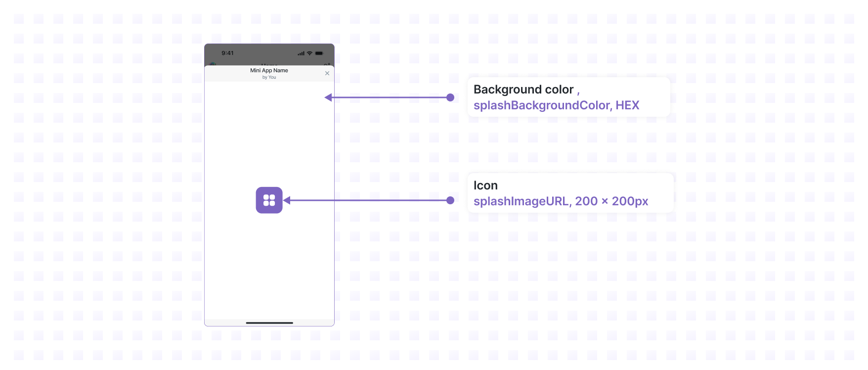Click the arrowhead pointing at the splash background
Image resolution: width=868 pixels, height=370 pixels.
(328, 97)
